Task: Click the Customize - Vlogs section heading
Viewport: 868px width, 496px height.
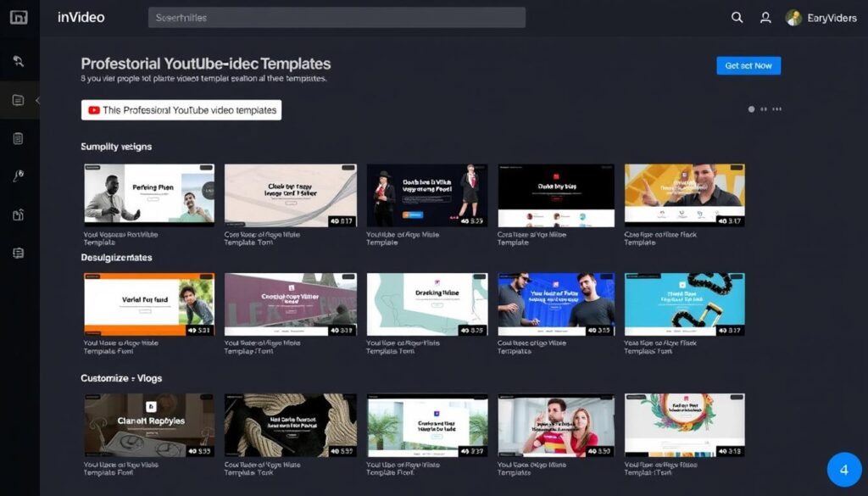Action: click(121, 378)
